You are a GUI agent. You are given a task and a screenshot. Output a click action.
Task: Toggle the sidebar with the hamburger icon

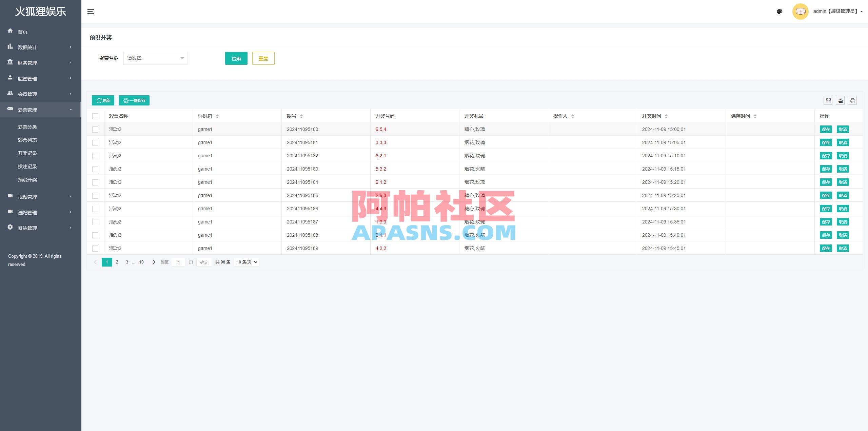91,11
